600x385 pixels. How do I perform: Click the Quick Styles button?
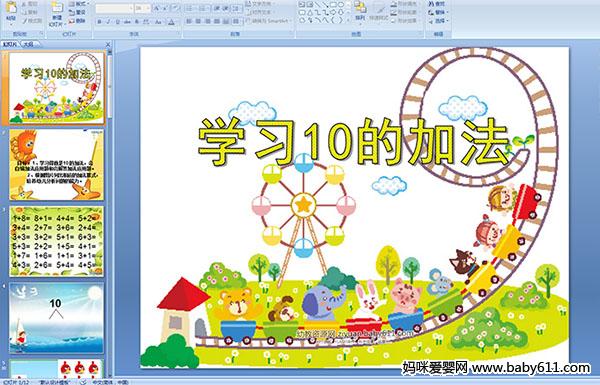pos(379,13)
